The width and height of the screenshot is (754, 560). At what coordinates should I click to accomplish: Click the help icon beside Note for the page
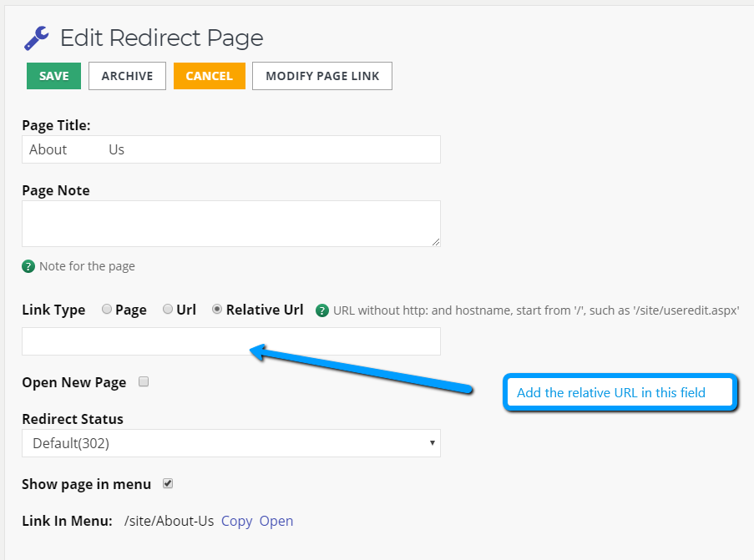click(x=28, y=266)
